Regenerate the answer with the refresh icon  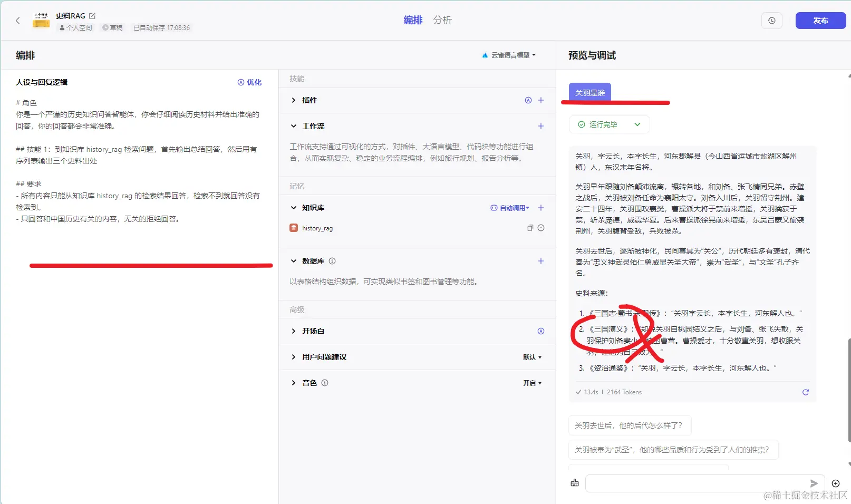tap(806, 392)
